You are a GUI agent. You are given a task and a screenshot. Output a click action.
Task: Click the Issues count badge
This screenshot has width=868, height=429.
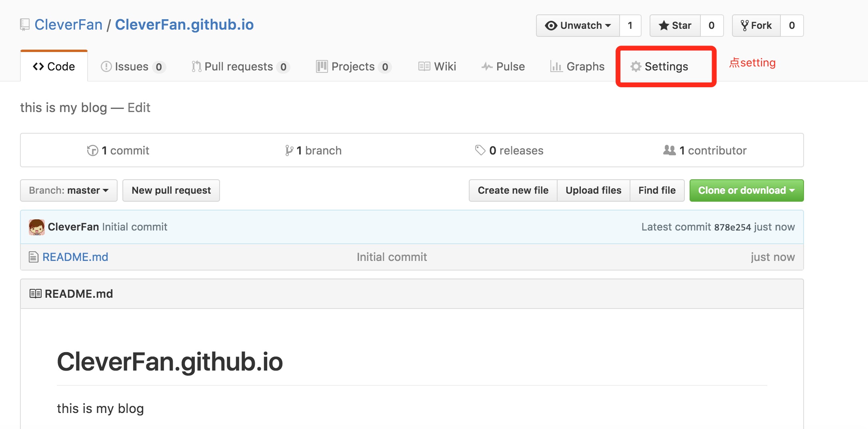[x=159, y=67]
